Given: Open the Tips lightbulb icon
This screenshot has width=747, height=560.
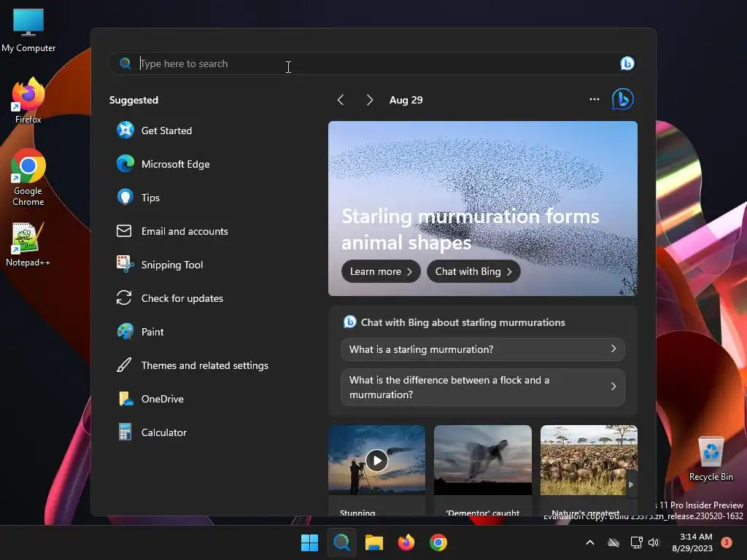Looking at the screenshot, I should [x=125, y=197].
